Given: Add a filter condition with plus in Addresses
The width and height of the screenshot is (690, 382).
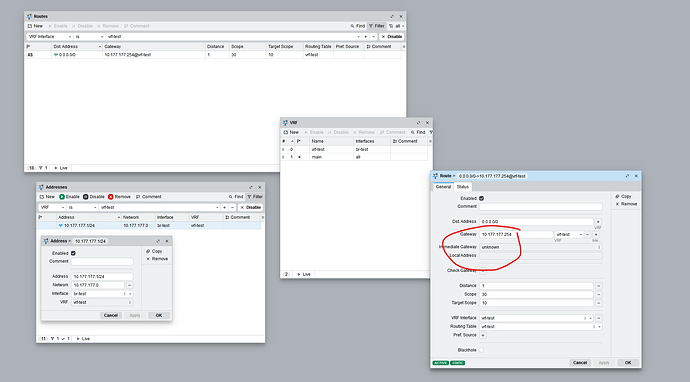Looking at the screenshot, I should (224, 207).
